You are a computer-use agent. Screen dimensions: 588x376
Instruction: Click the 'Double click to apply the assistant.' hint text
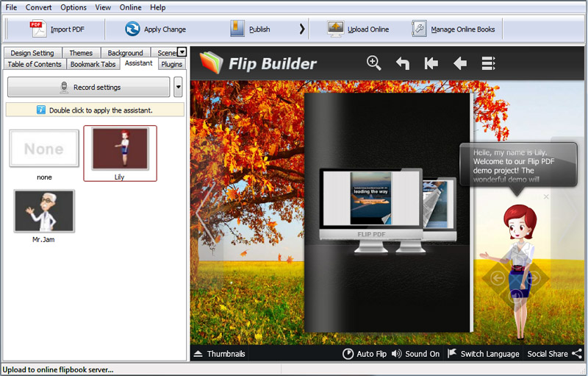point(101,110)
